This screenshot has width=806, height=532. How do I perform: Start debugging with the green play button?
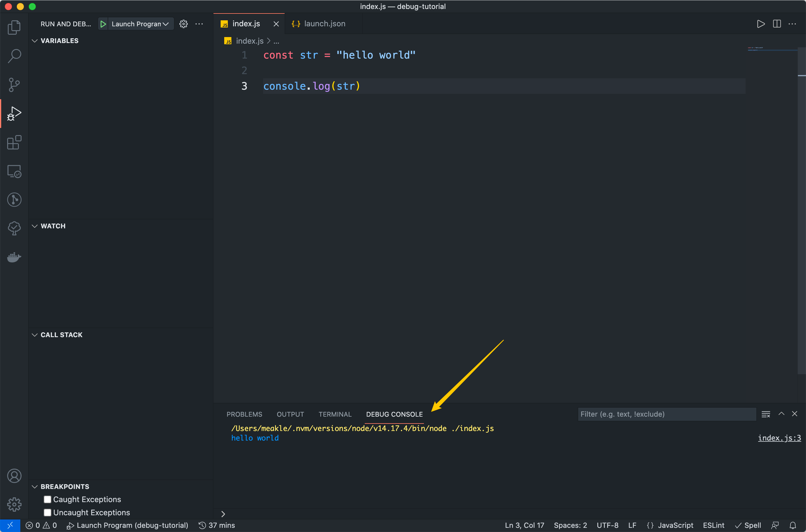(103, 24)
